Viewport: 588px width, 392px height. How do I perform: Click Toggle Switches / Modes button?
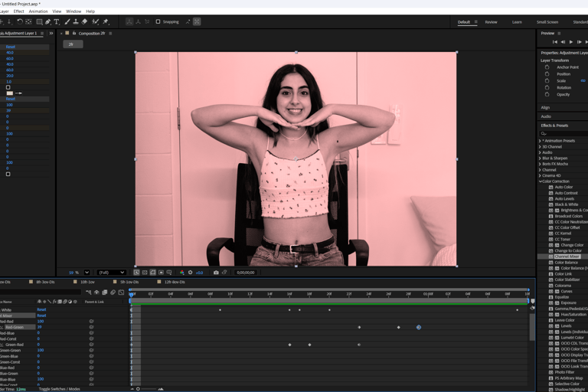coord(59,389)
